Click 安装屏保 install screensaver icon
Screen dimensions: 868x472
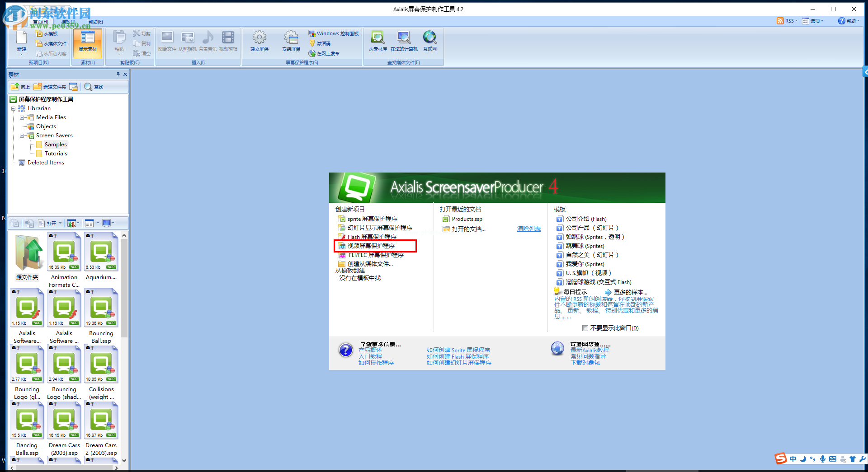coord(291,42)
